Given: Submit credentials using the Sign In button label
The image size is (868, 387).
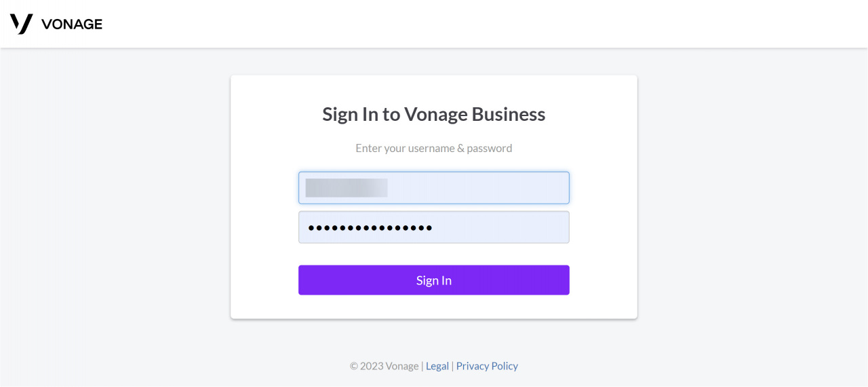Looking at the screenshot, I should coord(434,280).
